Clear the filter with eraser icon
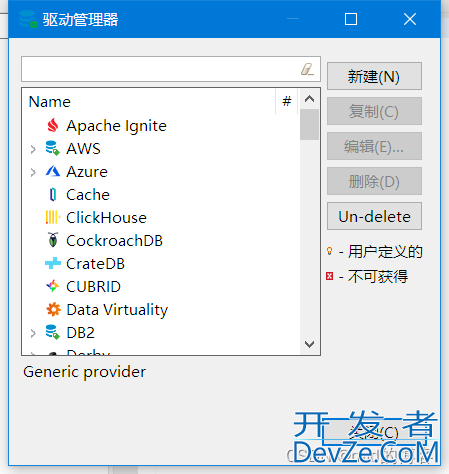 pyautogui.click(x=307, y=69)
